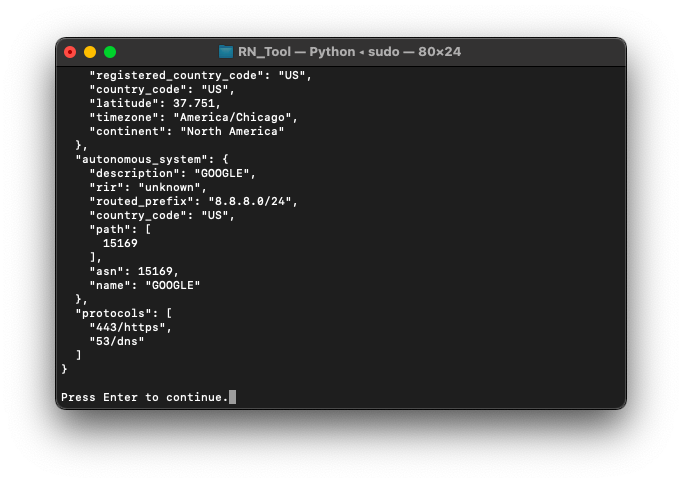Click the line "registered_country_code": "US"
The width and height of the screenshot is (682, 483).
tap(201, 75)
